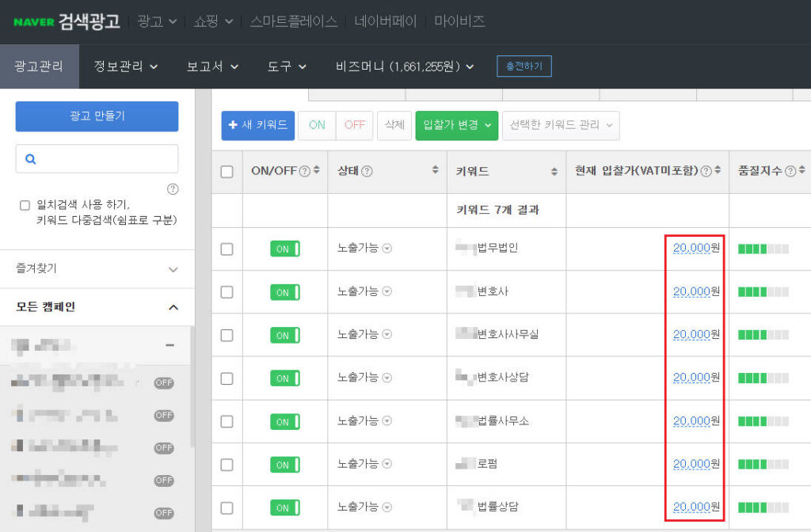Open ON/OFF column help icon

tap(305, 171)
